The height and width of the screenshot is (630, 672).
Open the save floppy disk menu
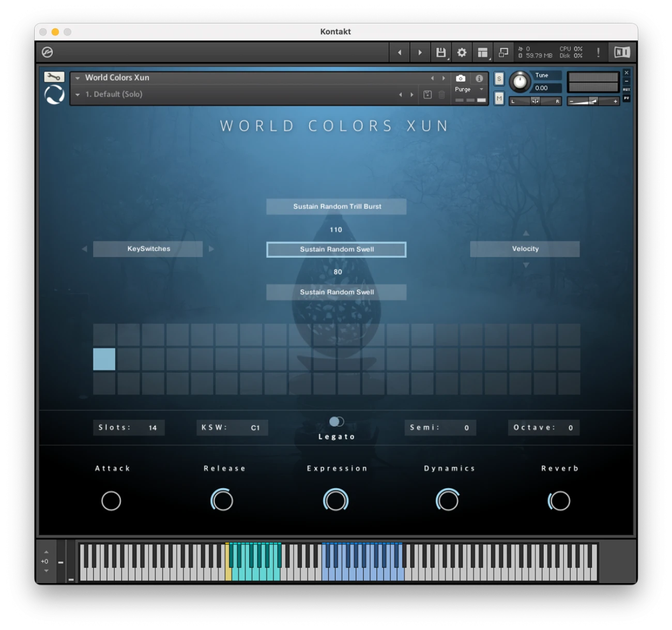[441, 52]
